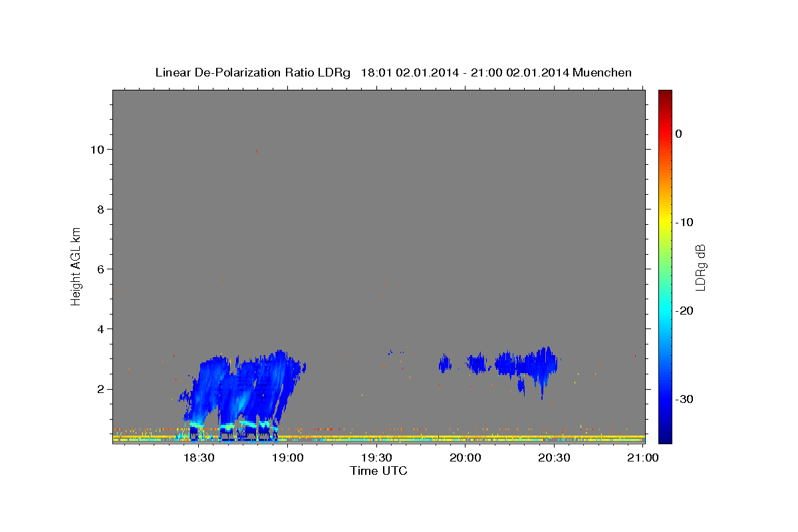Screen dimensions: 798x532
Task: Click the height tick label 2
Action: tap(100, 389)
